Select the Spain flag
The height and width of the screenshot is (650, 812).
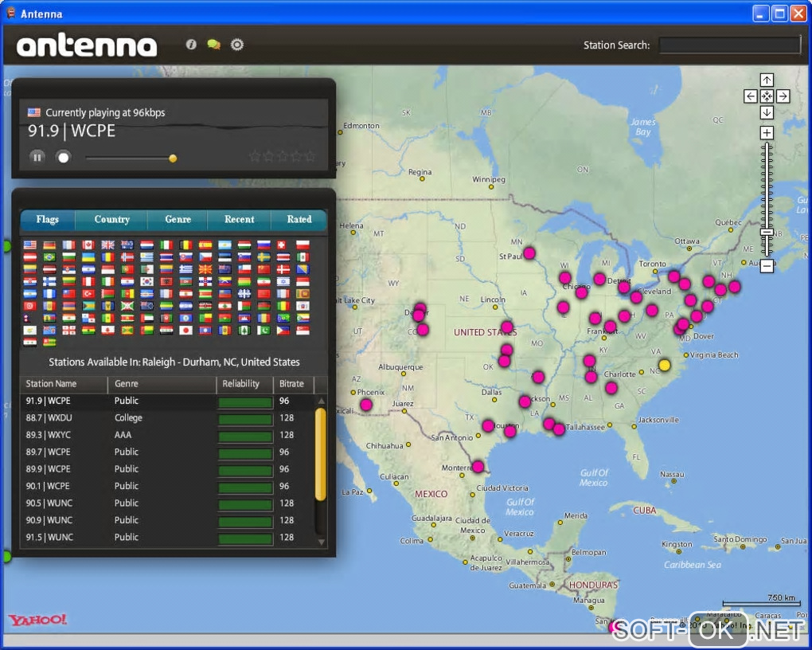(x=205, y=245)
